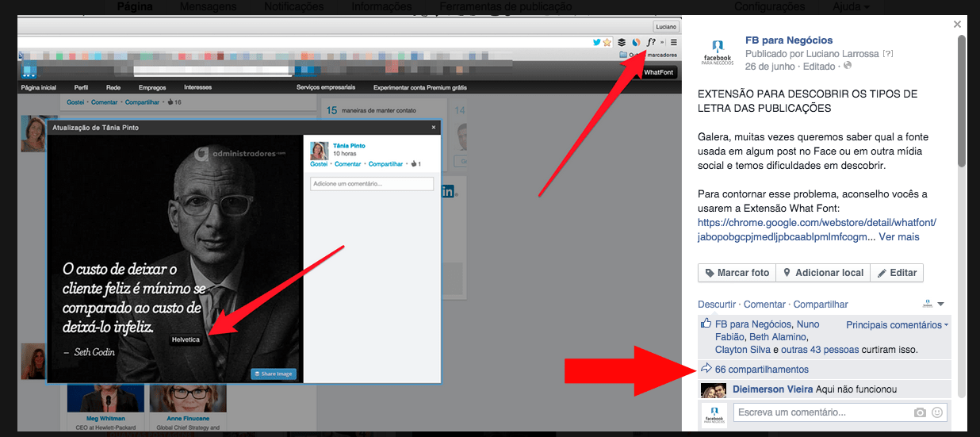Viewport: 980px width, 437px height.
Task: Open the Principais comentários sort dropdown
Action: click(x=897, y=324)
